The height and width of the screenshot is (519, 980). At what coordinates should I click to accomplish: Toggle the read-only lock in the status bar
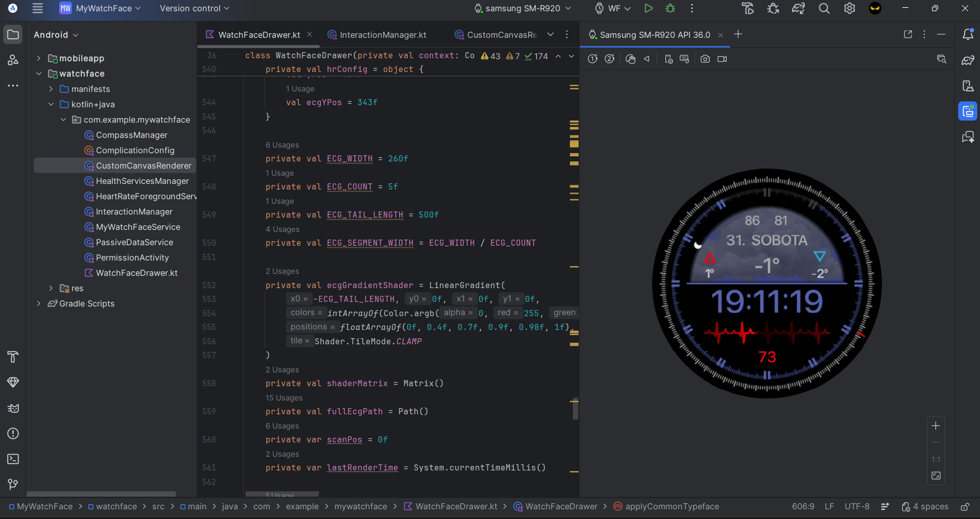(965, 507)
